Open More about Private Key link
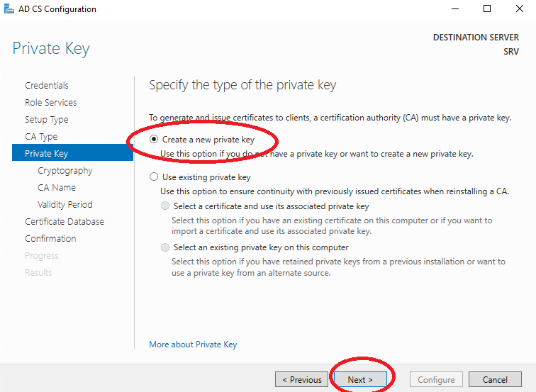The height and width of the screenshot is (392, 536). (193, 345)
